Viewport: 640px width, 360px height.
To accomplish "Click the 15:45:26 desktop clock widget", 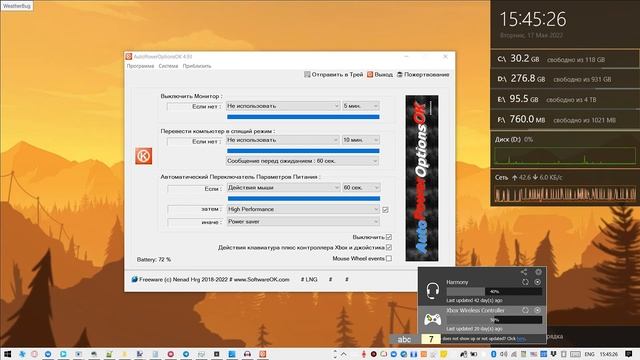I will click(533, 19).
